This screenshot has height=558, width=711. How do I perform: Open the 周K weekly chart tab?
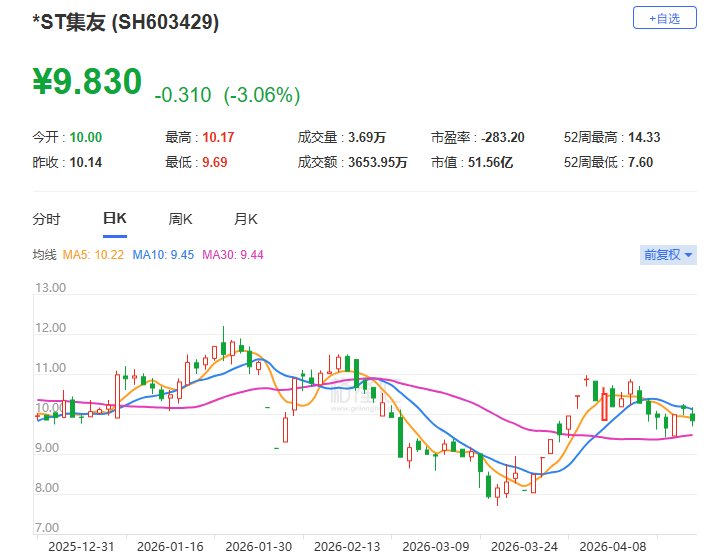(180, 219)
